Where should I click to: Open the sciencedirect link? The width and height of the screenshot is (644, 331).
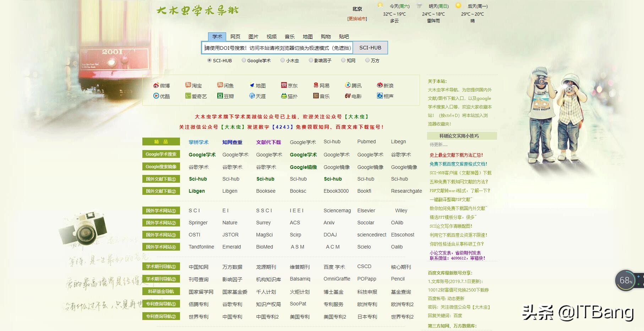(x=372, y=235)
